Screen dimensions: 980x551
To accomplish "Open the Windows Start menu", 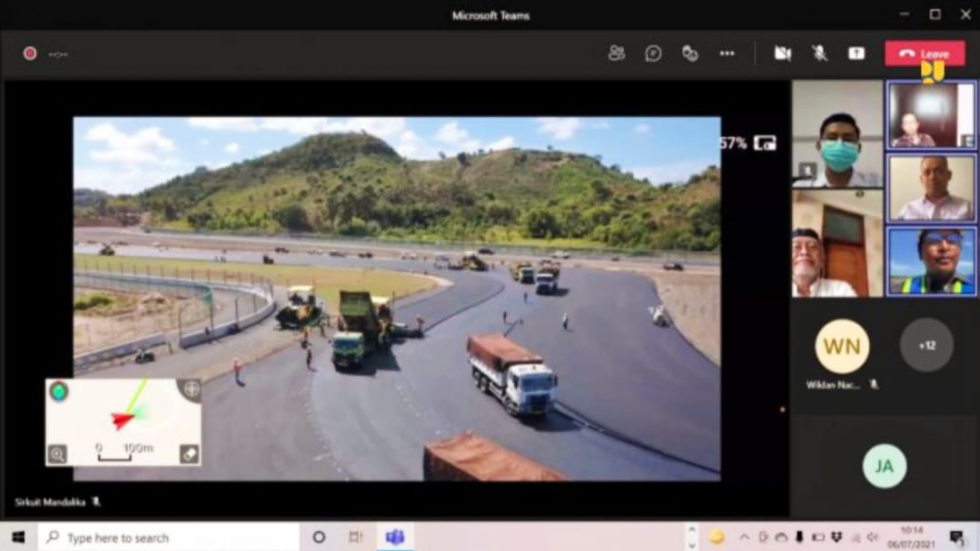I will coord(18,537).
